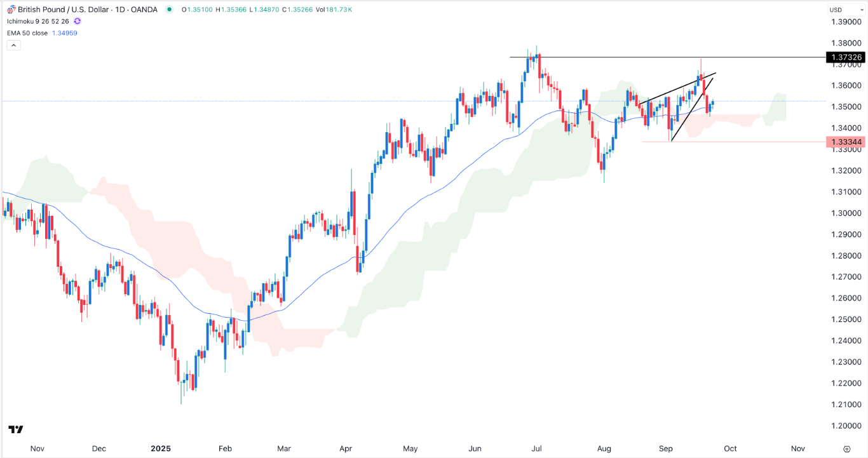This screenshot has height=458, width=868.
Task: Collapse the legend using the chevron arrow
Action: [x=13, y=44]
